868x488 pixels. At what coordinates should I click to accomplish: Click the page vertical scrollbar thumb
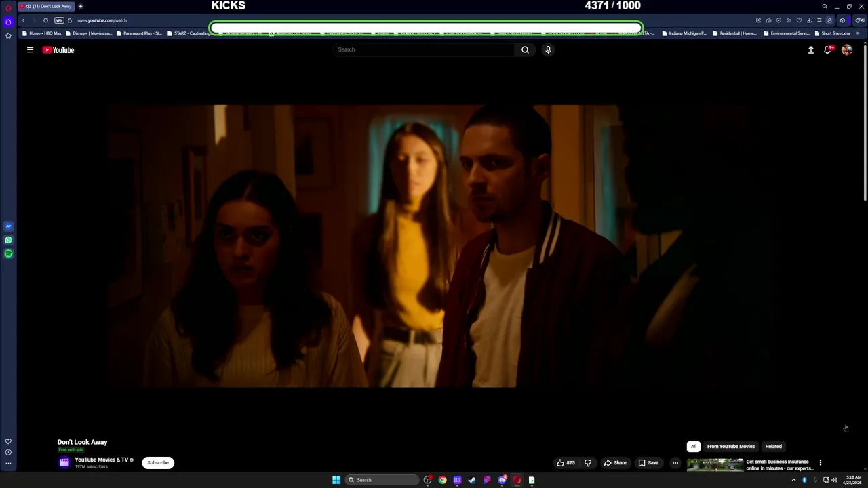pos(865,122)
